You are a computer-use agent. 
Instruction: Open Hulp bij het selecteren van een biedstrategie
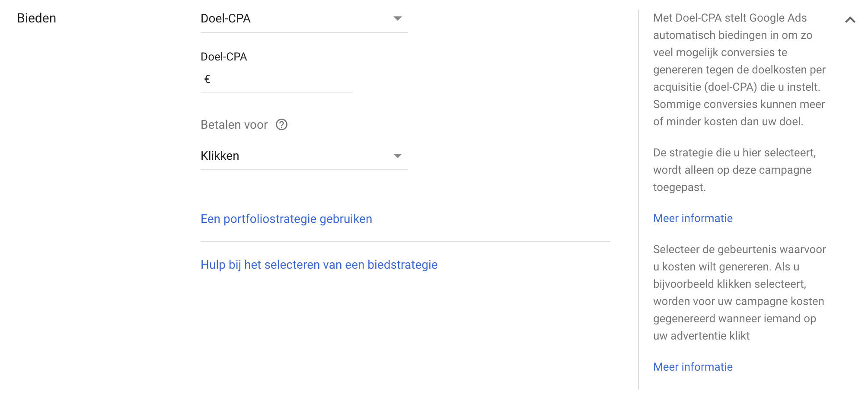319,265
